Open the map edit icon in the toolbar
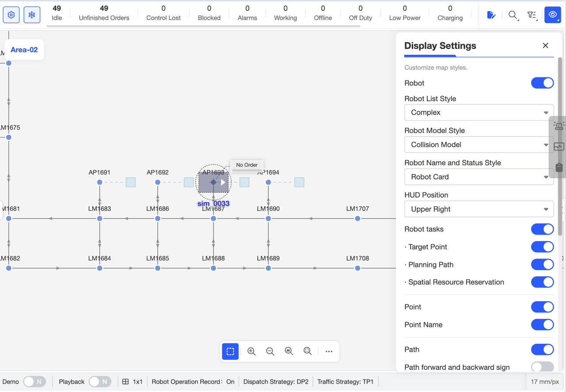 491,15
